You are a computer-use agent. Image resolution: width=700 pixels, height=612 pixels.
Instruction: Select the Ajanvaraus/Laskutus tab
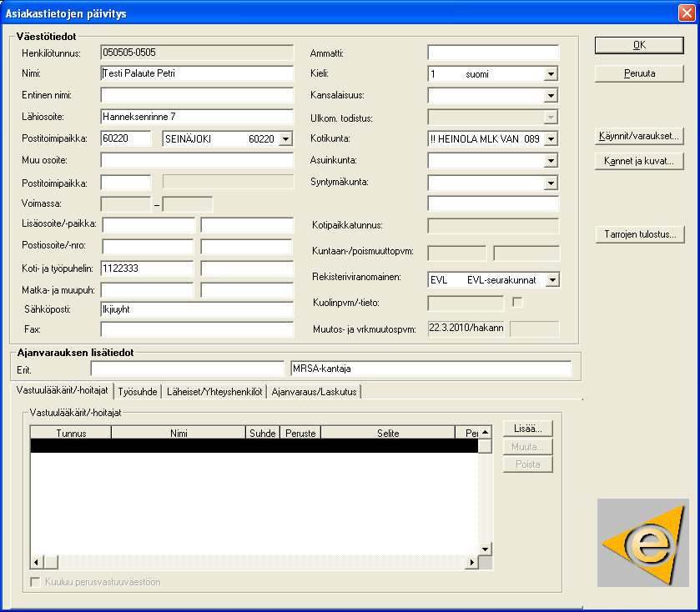tap(314, 392)
